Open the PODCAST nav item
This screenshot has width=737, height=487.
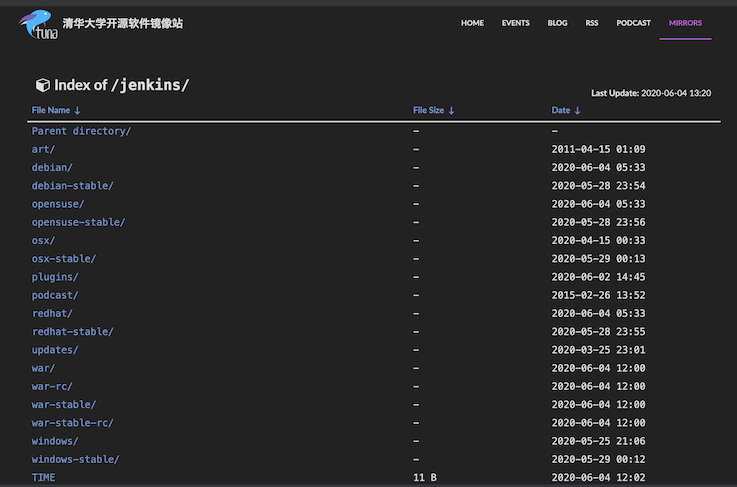(x=633, y=23)
